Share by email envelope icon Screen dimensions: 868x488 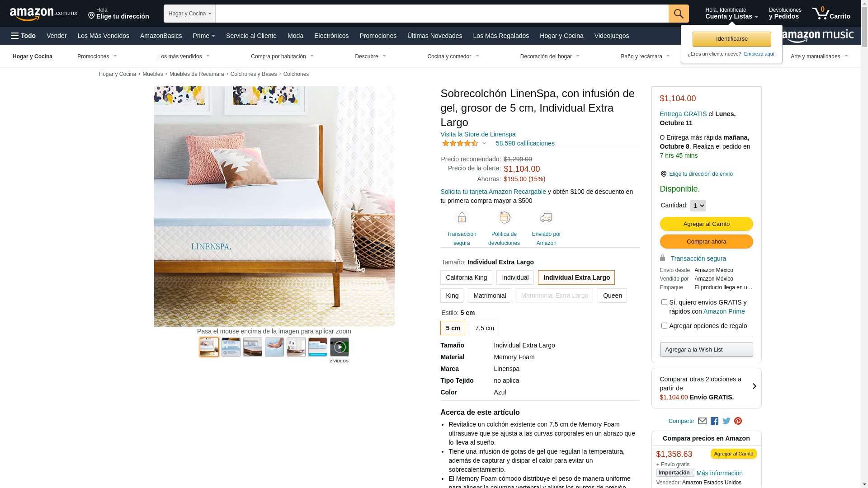(702, 421)
